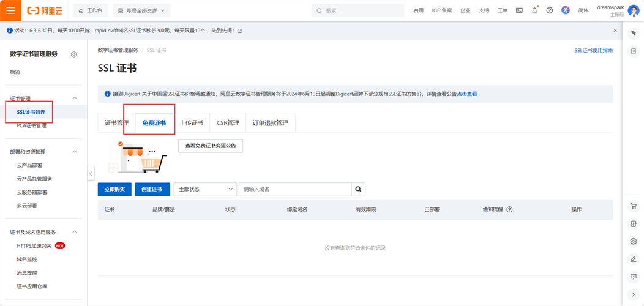This screenshot has width=644, height=306.
Task: Switch to the 证书管理 tab
Action: click(117, 123)
